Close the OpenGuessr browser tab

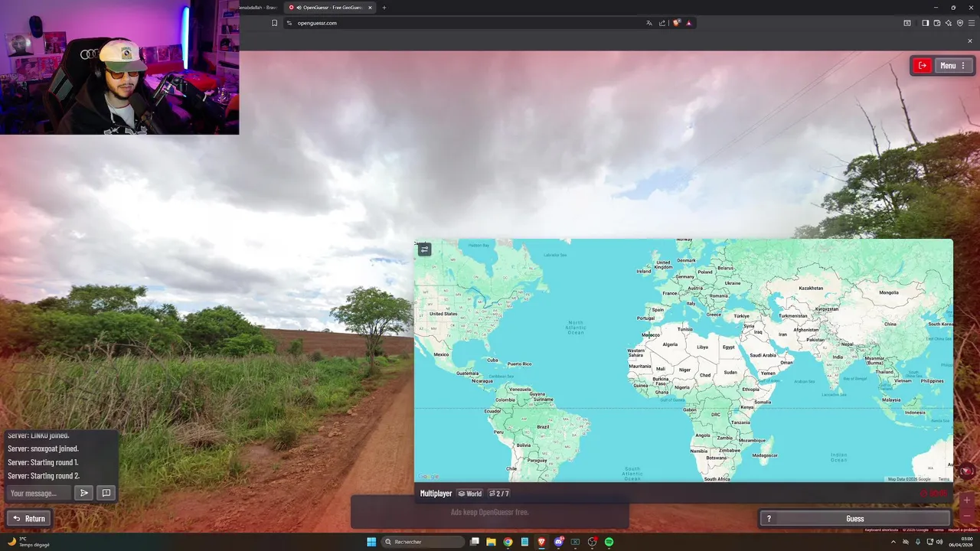pyautogui.click(x=370, y=8)
